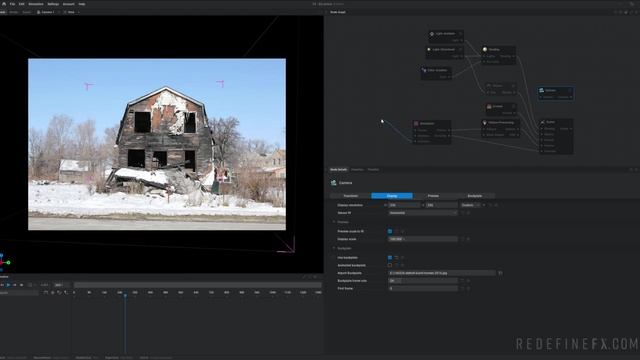This screenshot has height=360, width=640.
Task: Select the Simulation node in node graph
Action: click(x=432, y=132)
